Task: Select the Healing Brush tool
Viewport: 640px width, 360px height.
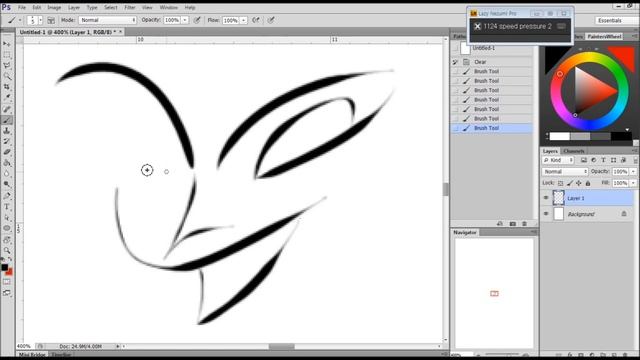Action: tap(7, 109)
